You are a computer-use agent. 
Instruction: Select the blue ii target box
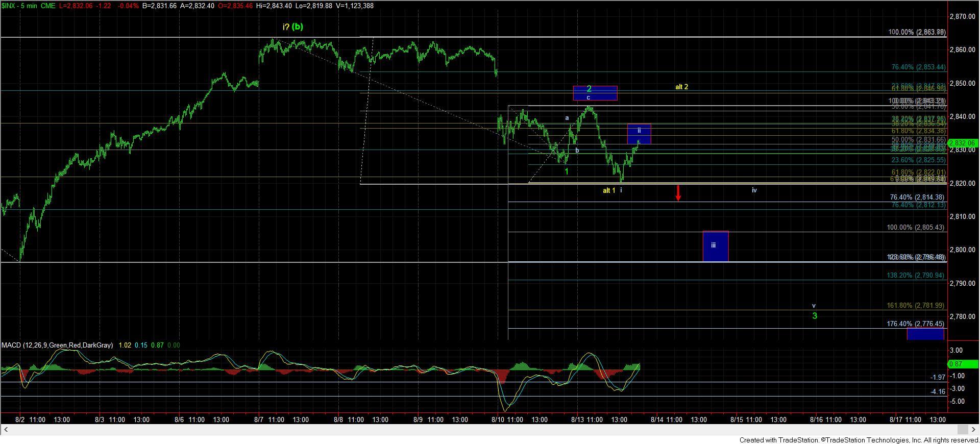click(639, 134)
